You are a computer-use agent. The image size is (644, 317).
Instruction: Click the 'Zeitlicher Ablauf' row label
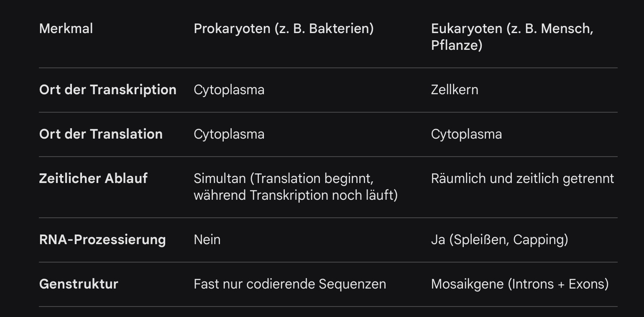pyautogui.click(x=93, y=179)
